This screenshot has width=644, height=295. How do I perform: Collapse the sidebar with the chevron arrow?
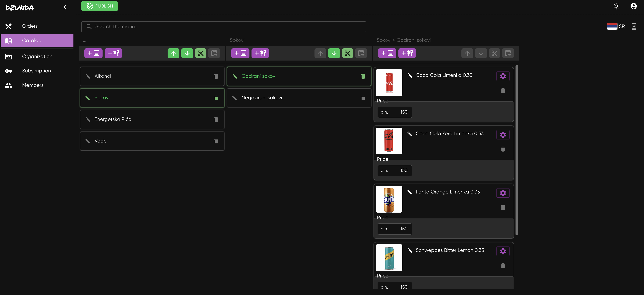pos(65,7)
